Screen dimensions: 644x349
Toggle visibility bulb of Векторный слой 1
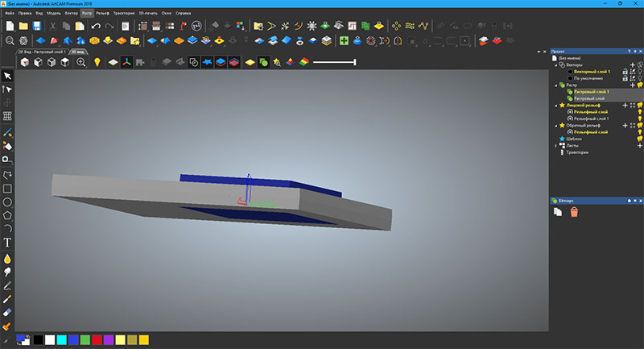pyautogui.click(x=640, y=72)
